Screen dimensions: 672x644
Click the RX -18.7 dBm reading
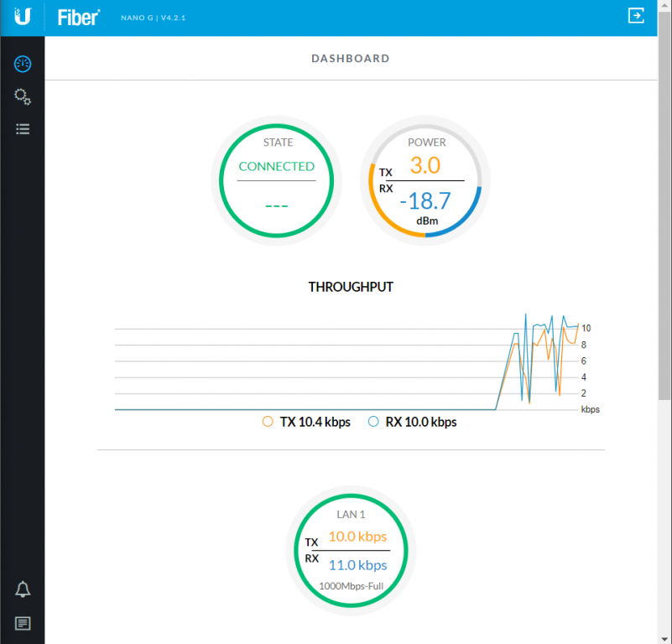(425, 201)
